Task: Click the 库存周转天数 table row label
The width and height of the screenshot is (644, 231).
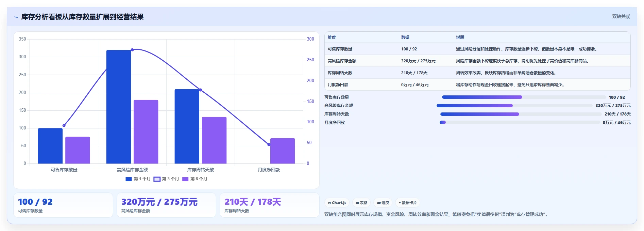Action: pyautogui.click(x=340, y=73)
